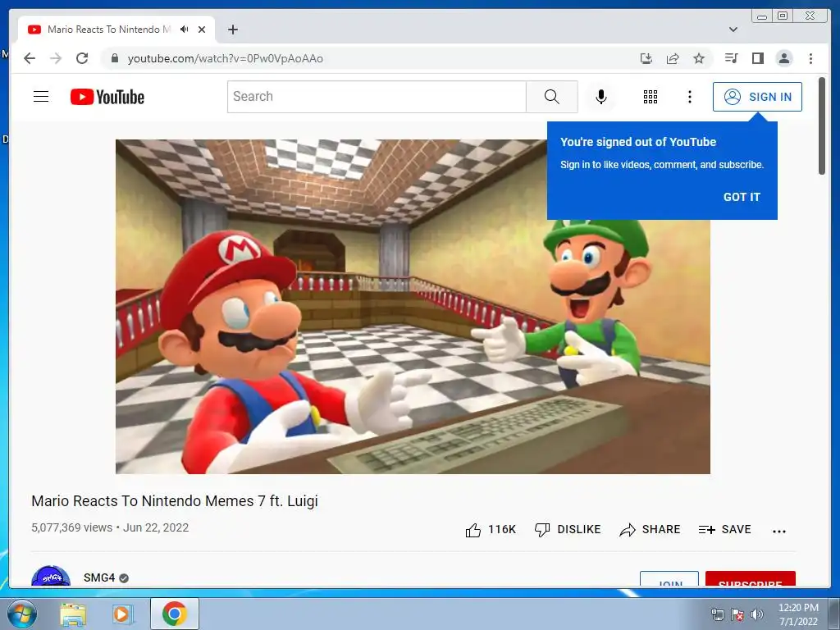The image size is (840, 630).
Task: Open the SMG4 channel name link
Action: 99,577
